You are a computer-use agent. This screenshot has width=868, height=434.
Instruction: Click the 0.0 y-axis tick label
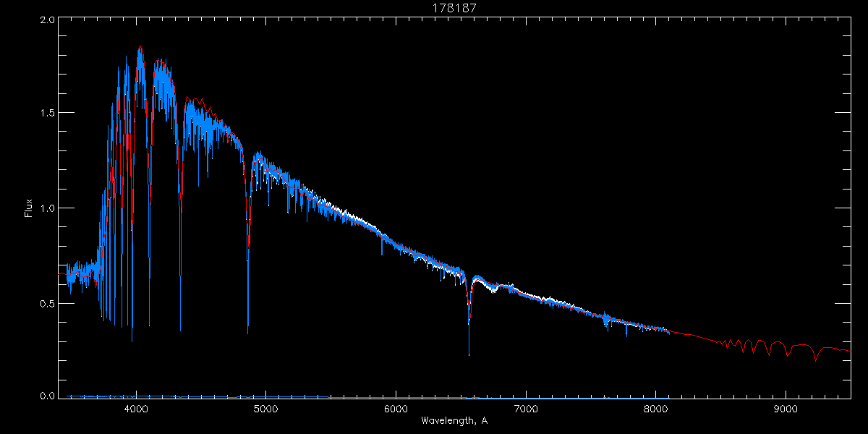point(47,396)
